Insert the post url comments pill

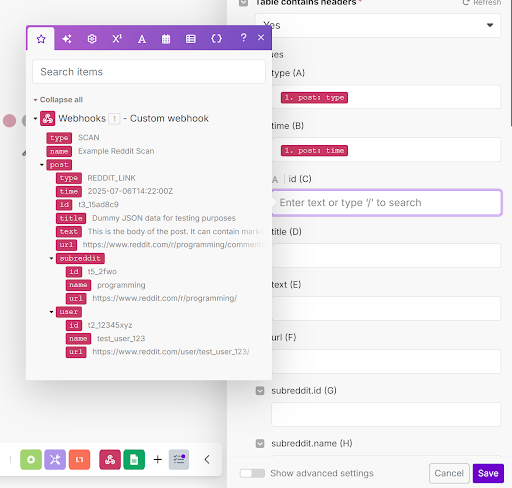pos(66,245)
